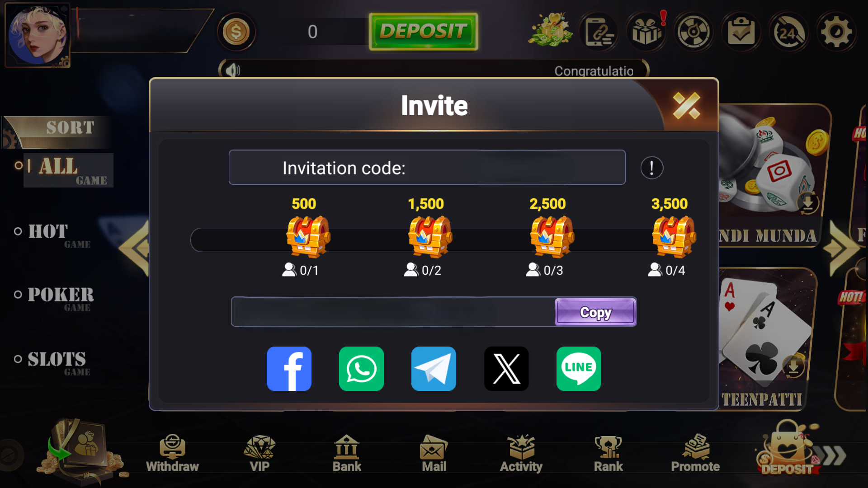
Task: Open the gift box rewards icon
Action: [647, 32]
